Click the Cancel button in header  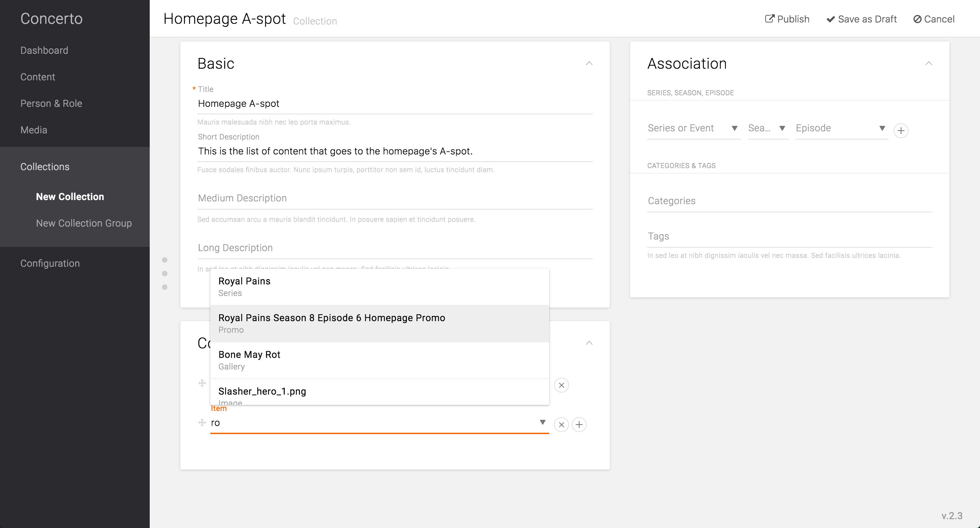click(934, 19)
